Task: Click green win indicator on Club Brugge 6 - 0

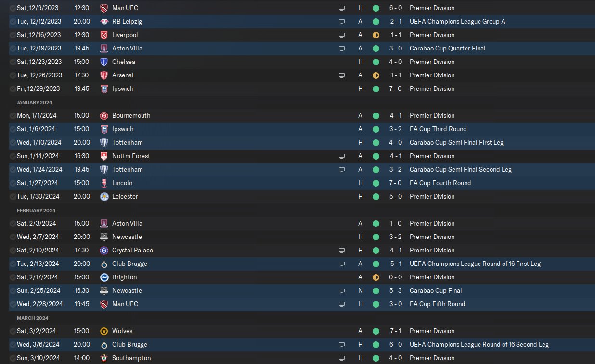Action: [x=376, y=345]
